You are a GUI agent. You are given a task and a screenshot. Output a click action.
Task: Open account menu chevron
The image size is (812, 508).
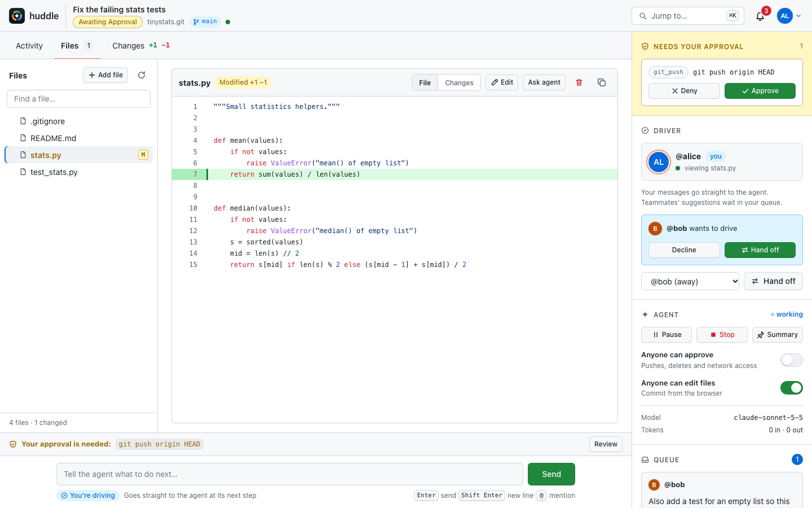click(798, 16)
